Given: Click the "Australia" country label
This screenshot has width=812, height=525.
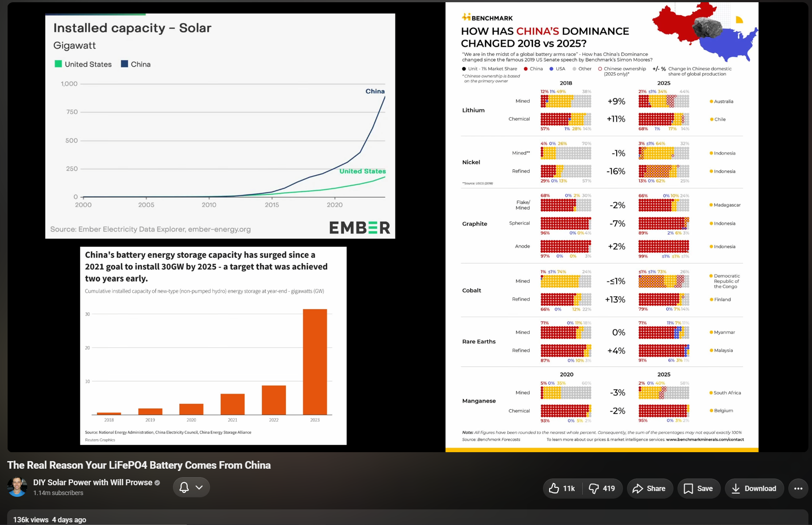Looking at the screenshot, I should 724,101.
